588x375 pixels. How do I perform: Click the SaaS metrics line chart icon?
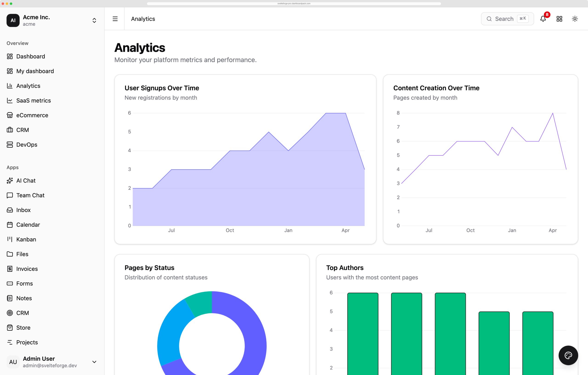point(10,100)
